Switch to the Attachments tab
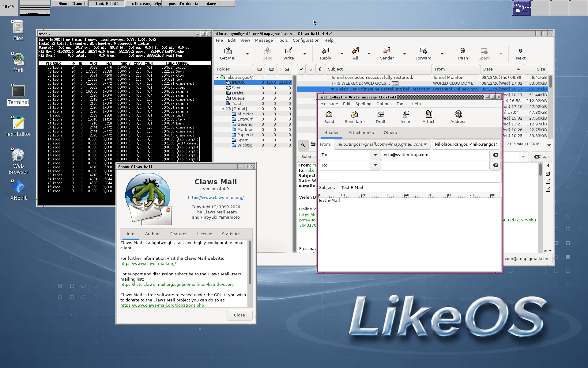This screenshot has height=368, width=588. point(361,133)
